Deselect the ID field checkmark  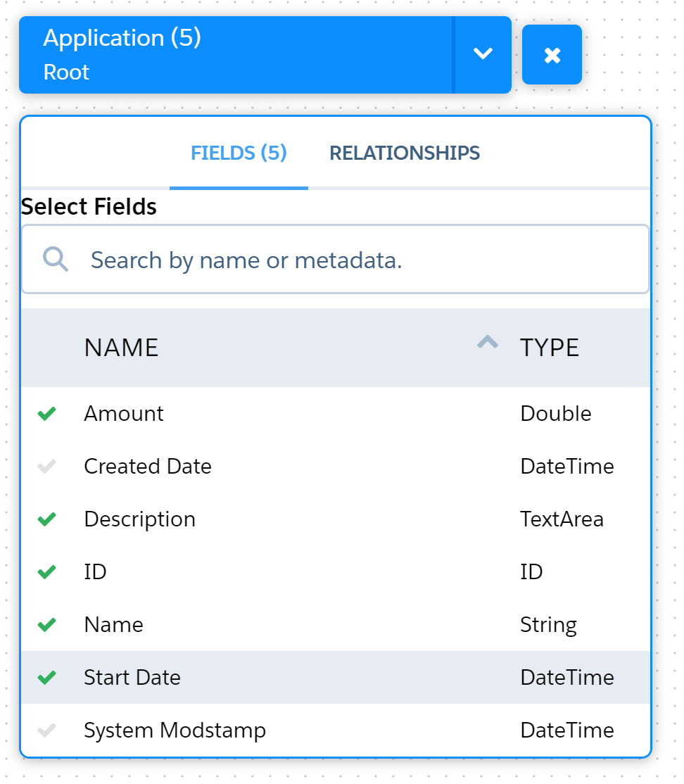point(46,571)
